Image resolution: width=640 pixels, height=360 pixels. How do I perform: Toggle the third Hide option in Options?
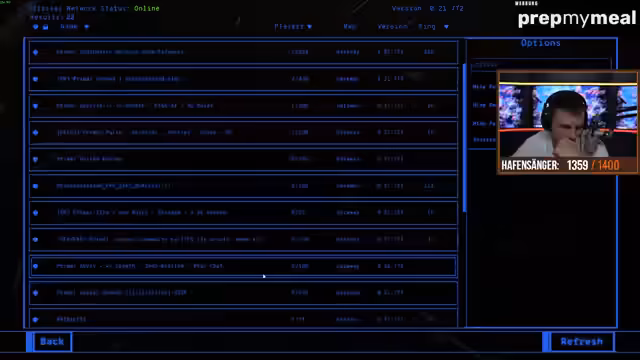pos(484,123)
